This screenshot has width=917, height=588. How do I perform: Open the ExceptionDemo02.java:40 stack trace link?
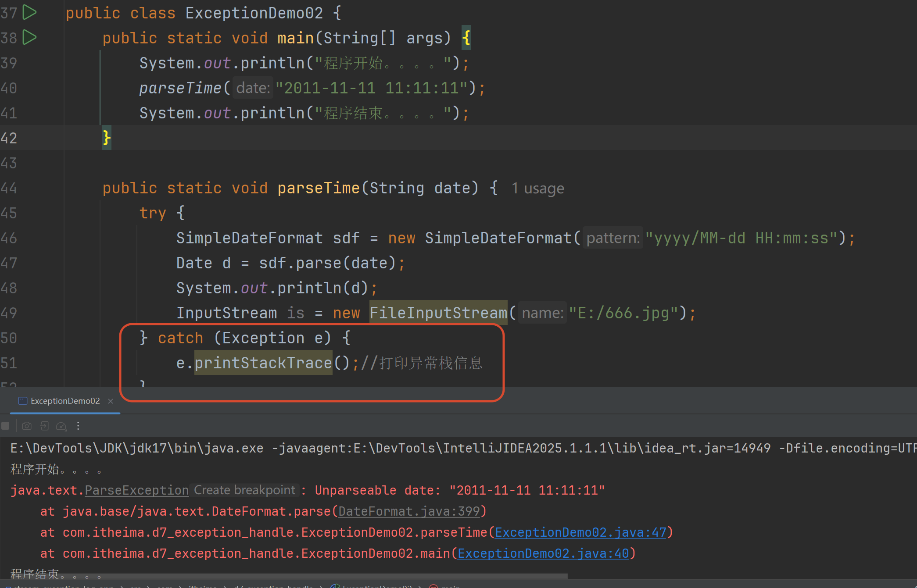[543, 553]
